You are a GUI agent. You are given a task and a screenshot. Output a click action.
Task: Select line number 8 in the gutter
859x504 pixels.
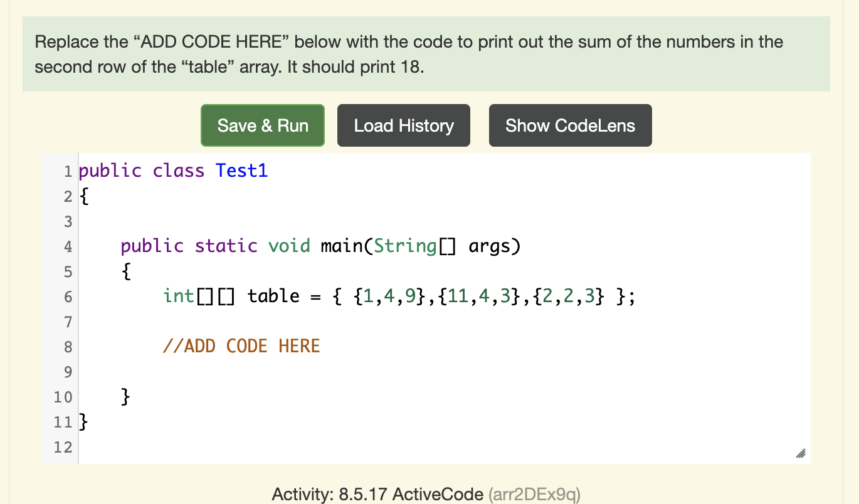pyautogui.click(x=68, y=347)
